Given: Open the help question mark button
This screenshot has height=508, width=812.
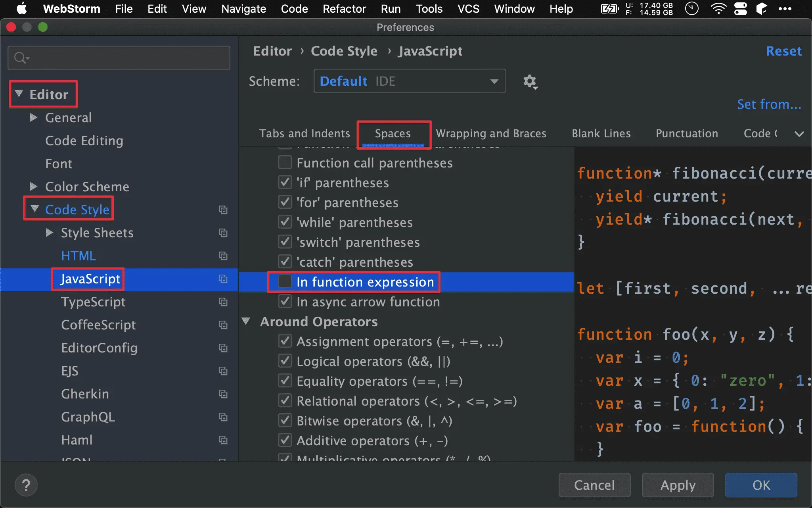Looking at the screenshot, I should [26, 485].
